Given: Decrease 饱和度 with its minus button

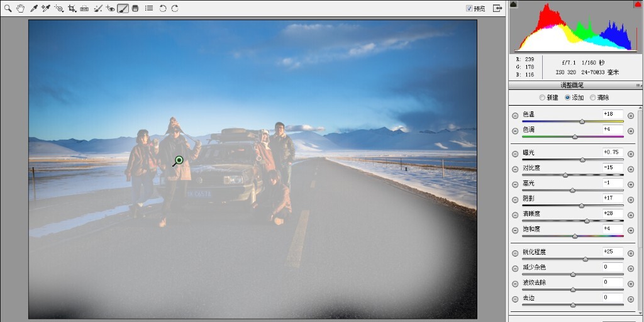Looking at the screenshot, I should tap(515, 230).
